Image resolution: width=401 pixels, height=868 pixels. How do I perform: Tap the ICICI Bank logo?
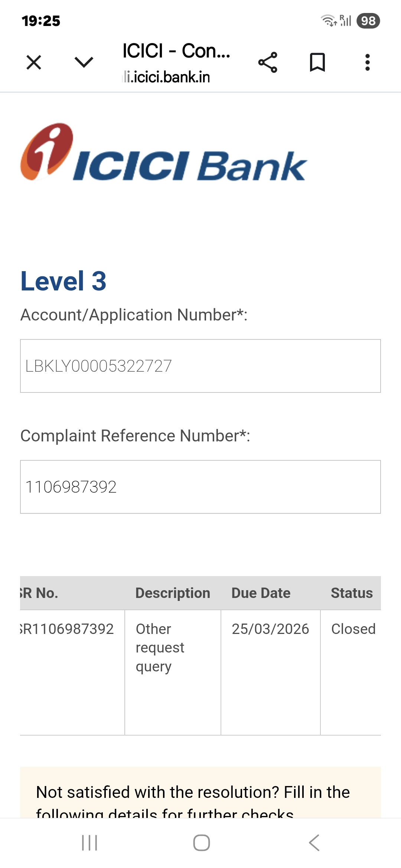[163, 153]
